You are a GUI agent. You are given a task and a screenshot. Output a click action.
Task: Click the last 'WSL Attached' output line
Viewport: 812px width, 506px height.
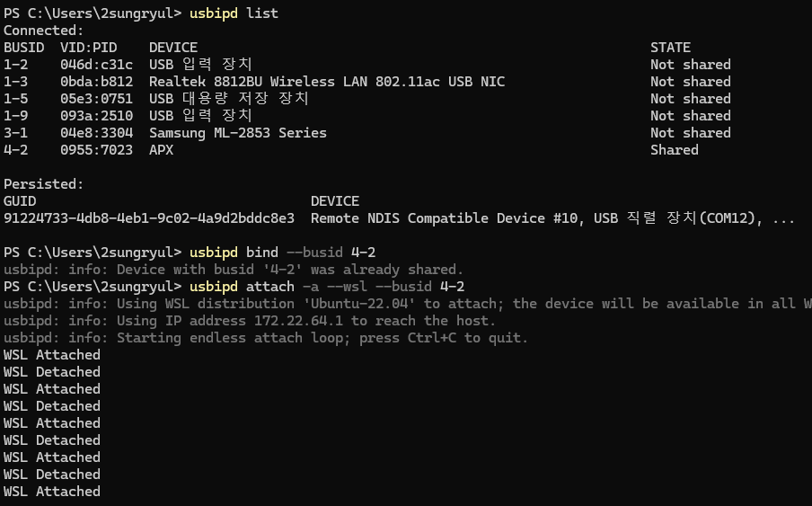tap(52, 492)
